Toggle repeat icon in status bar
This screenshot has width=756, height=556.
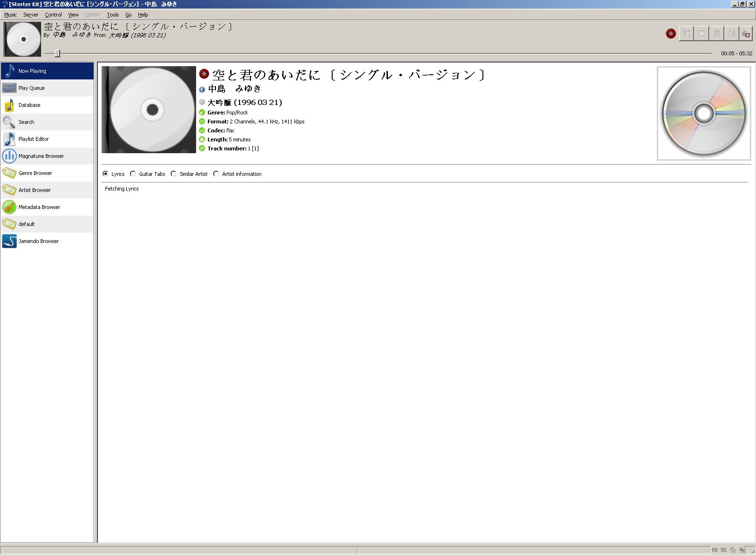(x=714, y=550)
